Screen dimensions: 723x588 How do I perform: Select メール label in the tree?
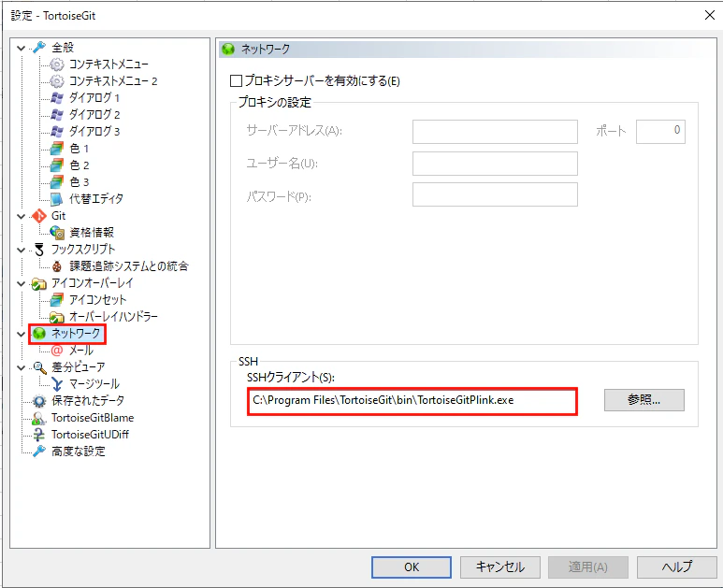(x=81, y=351)
